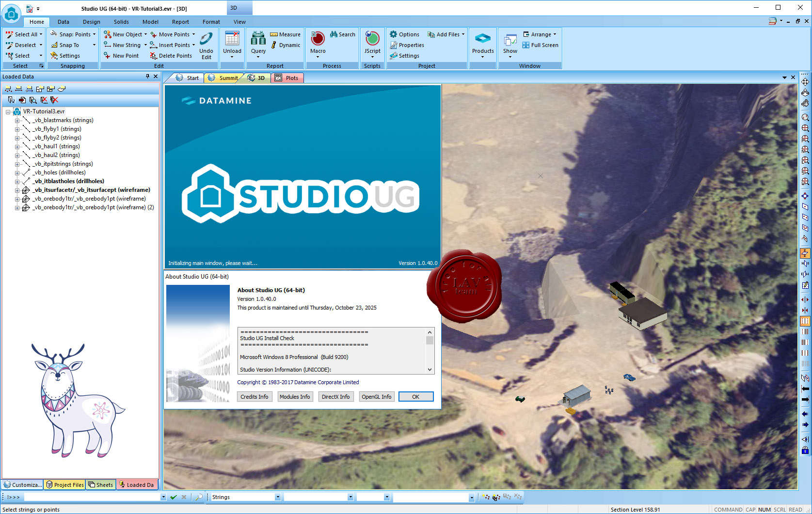Open the Data ribbon tab
812x514 pixels.
tap(64, 22)
